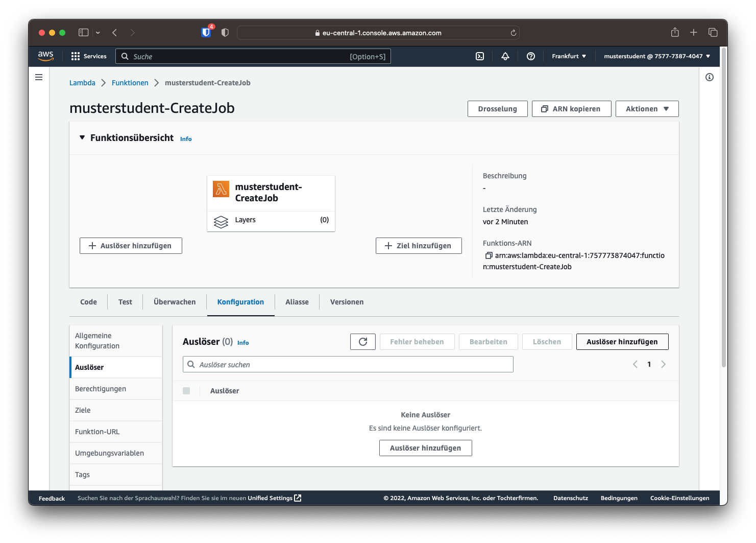Image resolution: width=756 pixels, height=543 pixels.
Task: Refresh the Auslöser list
Action: point(363,342)
